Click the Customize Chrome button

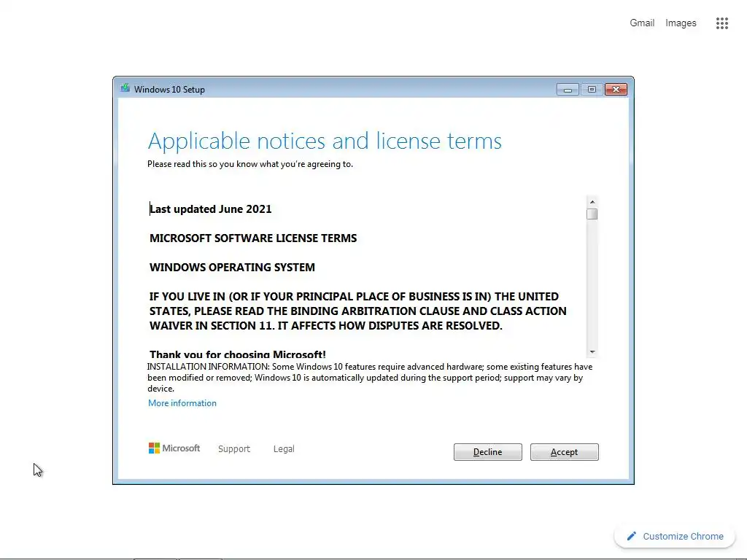tap(675, 536)
